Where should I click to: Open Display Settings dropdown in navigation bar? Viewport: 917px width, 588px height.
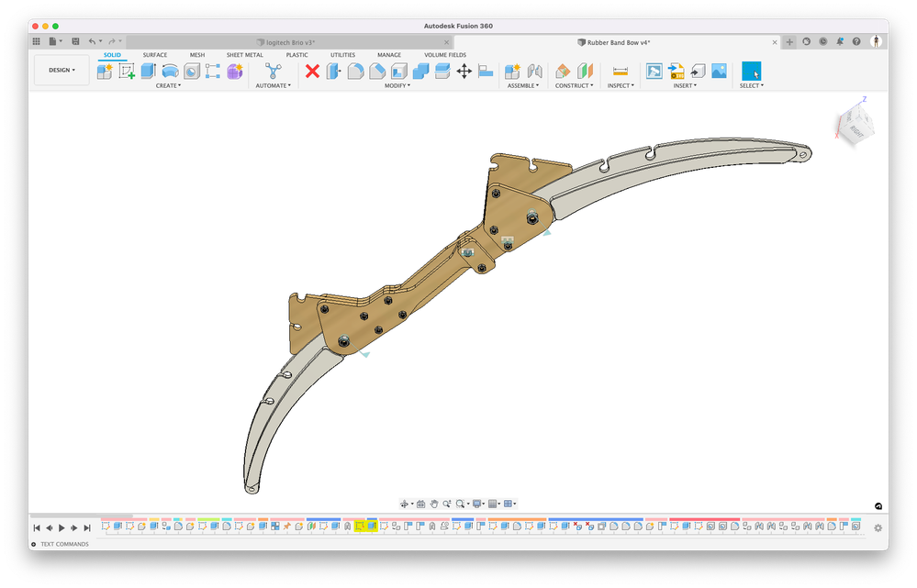479,504
